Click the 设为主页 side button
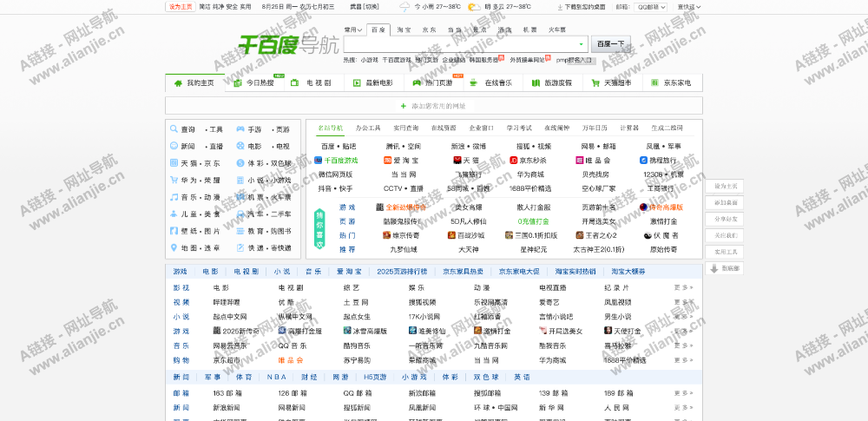 [x=726, y=187]
